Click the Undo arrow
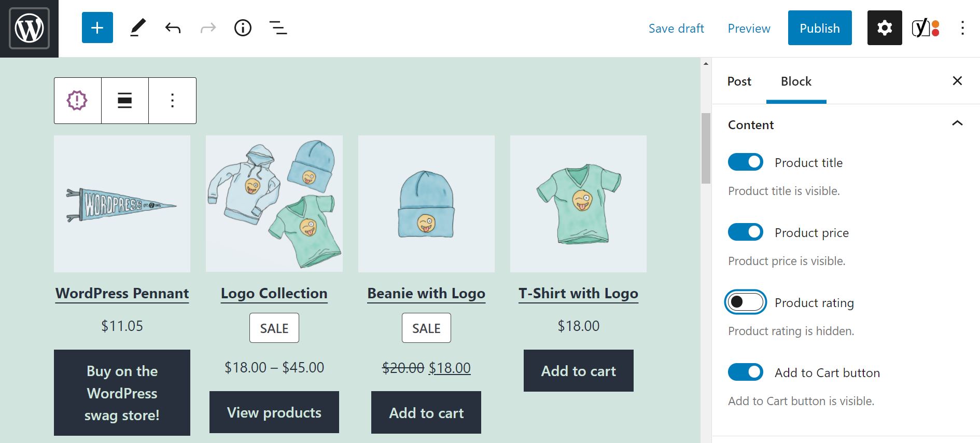Viewport: 980px width, 443px height. (173, 28)
